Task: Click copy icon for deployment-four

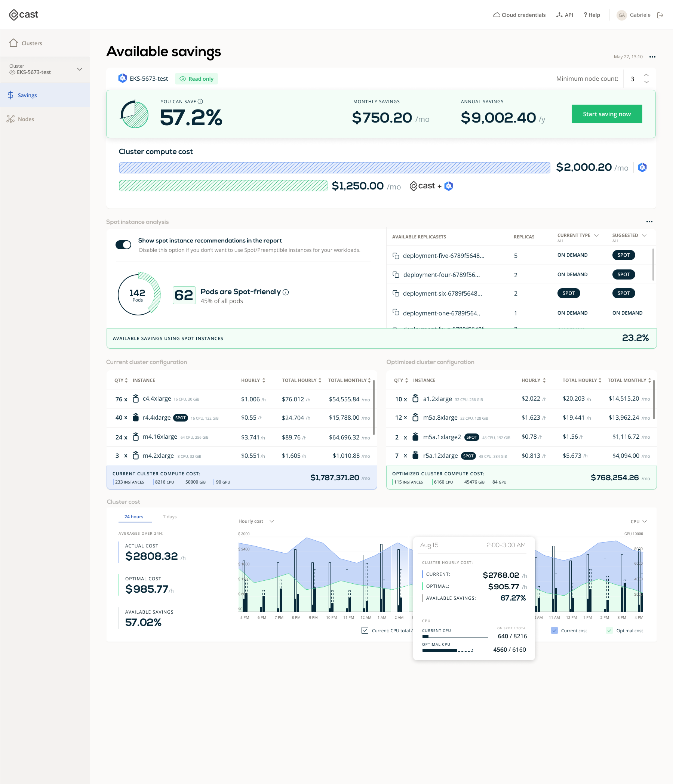Action: point(396,275)
